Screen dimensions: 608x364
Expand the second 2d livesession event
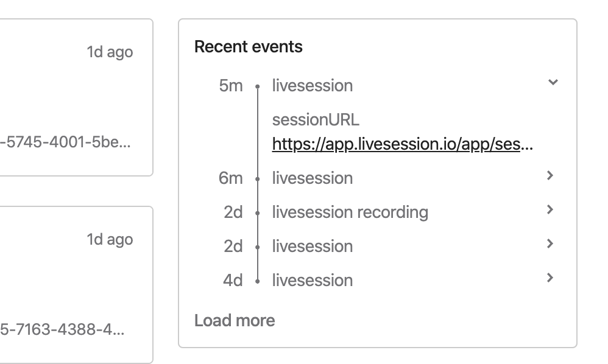point(550,244)
